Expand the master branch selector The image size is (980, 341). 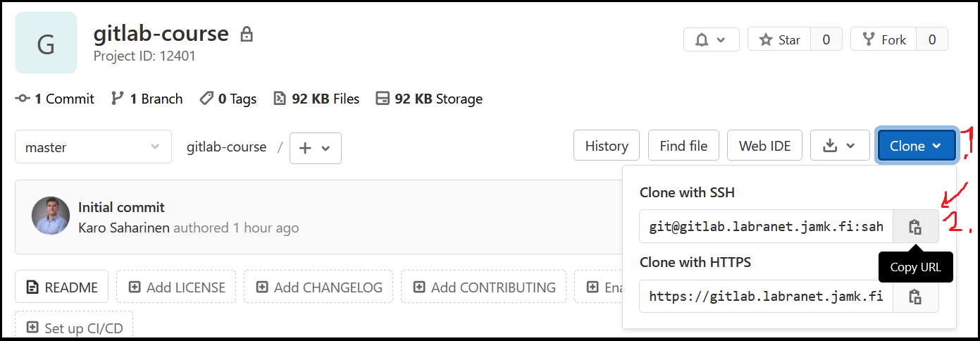93,147
